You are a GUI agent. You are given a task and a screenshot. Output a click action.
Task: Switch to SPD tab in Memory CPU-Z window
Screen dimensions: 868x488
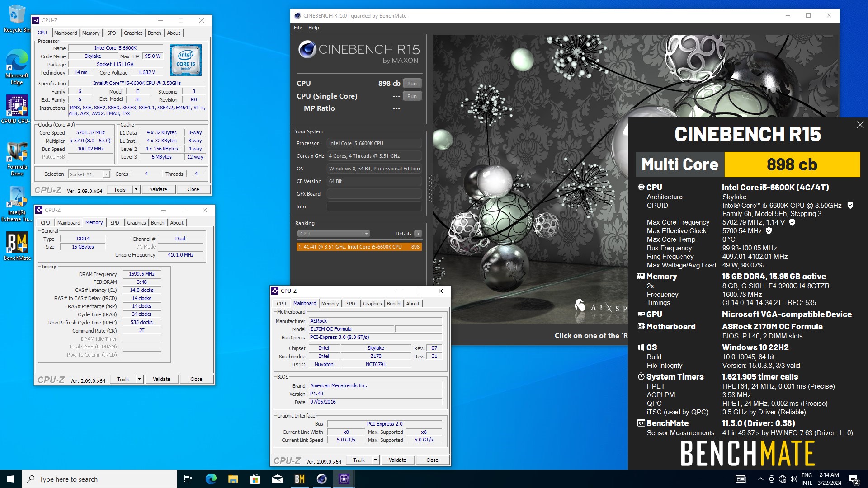point(115,223)
